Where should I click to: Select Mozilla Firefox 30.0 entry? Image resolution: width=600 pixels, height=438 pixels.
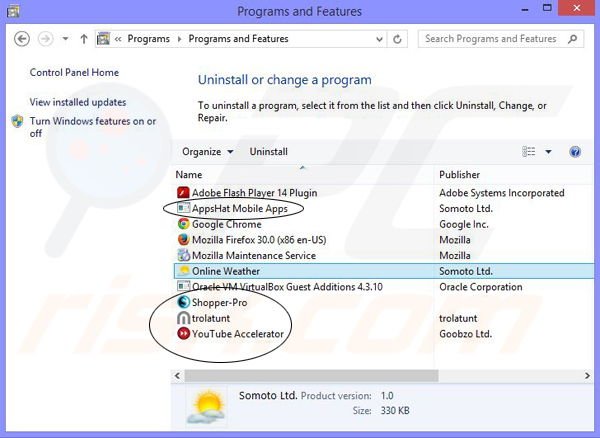coord(259,240)
